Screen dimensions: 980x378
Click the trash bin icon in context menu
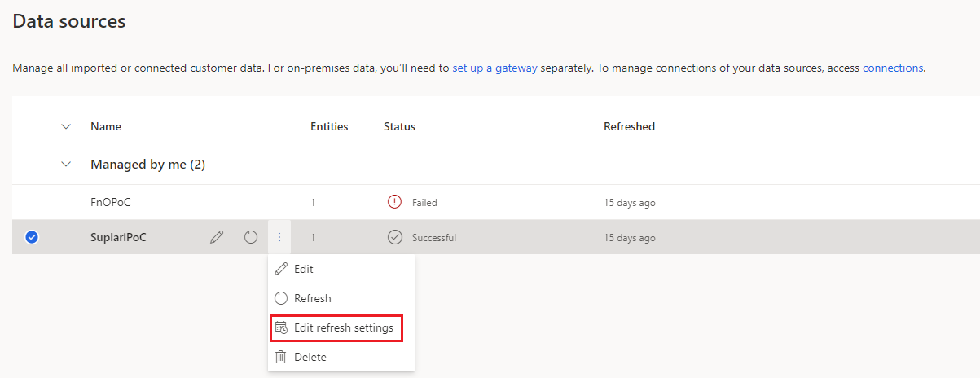tap(281, 357)
